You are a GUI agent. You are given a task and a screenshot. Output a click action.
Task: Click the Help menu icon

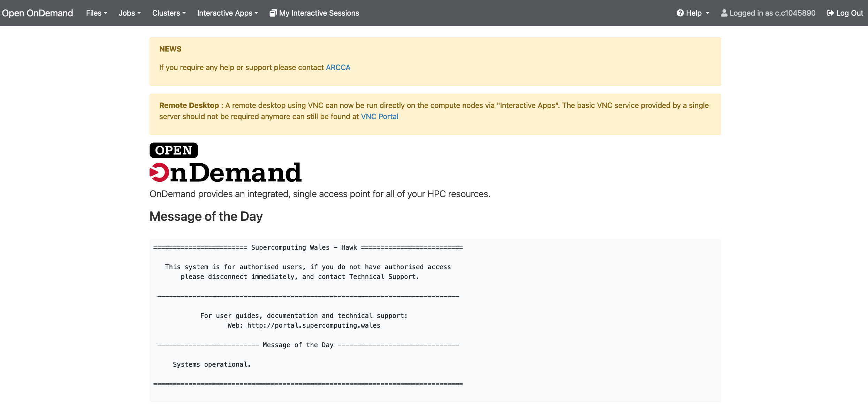(680, 13)
